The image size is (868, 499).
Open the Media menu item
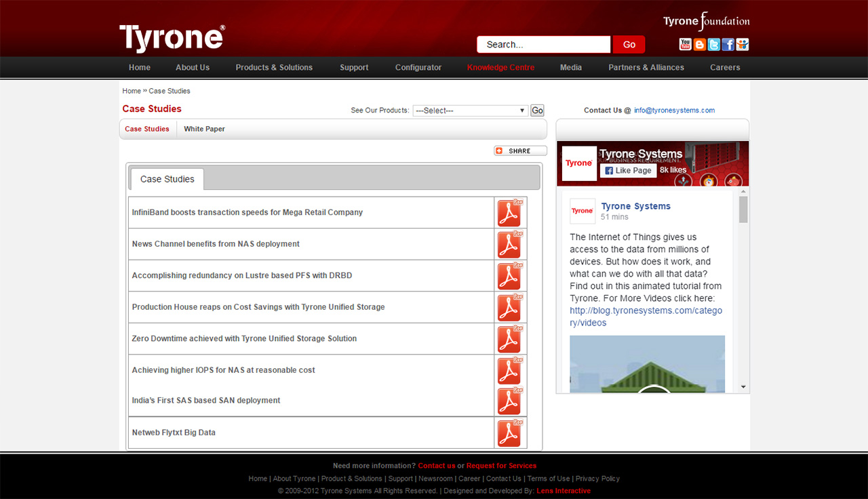point(571,68)
